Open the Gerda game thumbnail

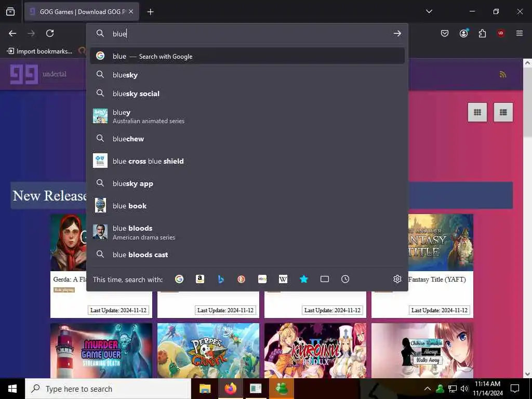[x=69, y=242]
